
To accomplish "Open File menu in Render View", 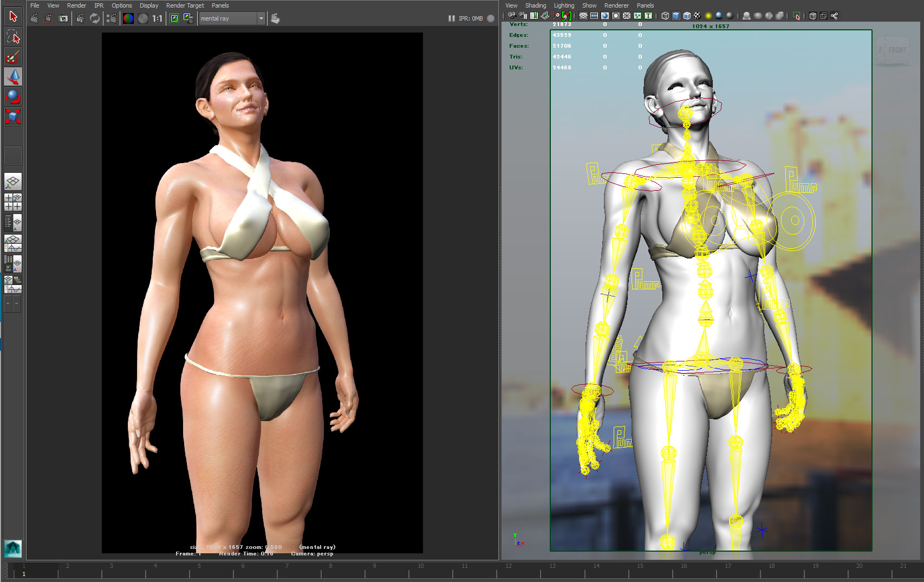I will pyautogui.click(x=35, y=5).
